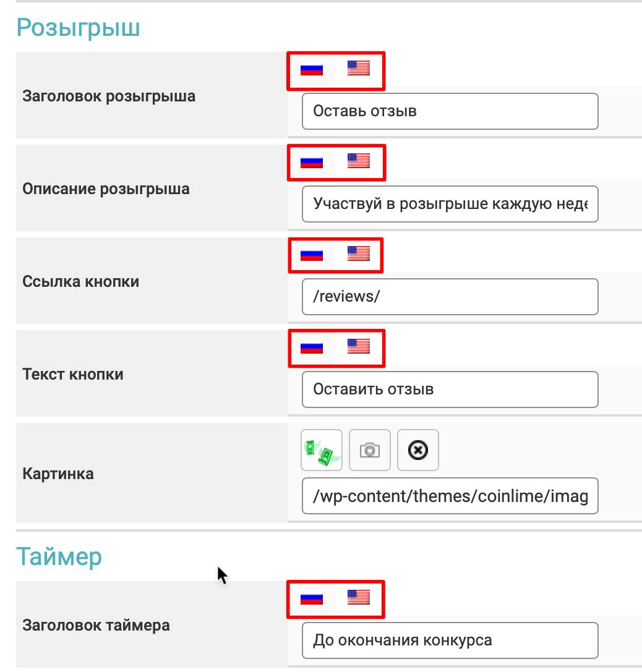Click Russian flag above Текст кнопки field
Viewport: 642px width, 672px height.
click(x=312, y=347)
